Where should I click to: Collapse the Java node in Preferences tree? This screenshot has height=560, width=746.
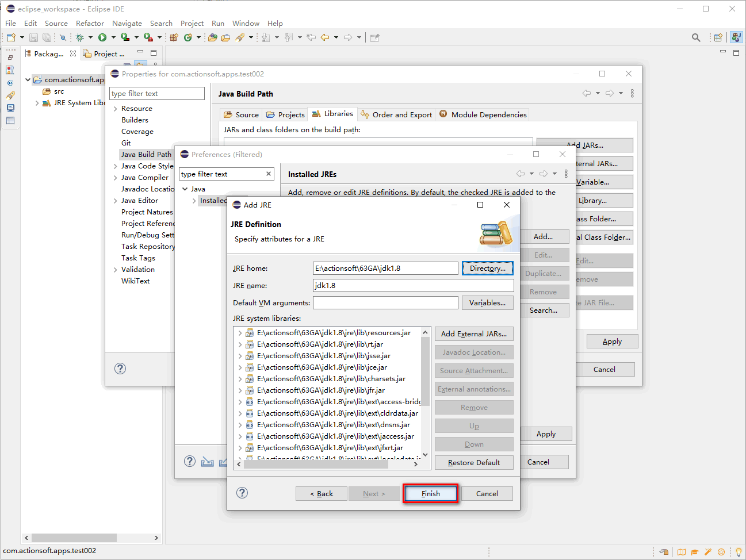[185, 189]
